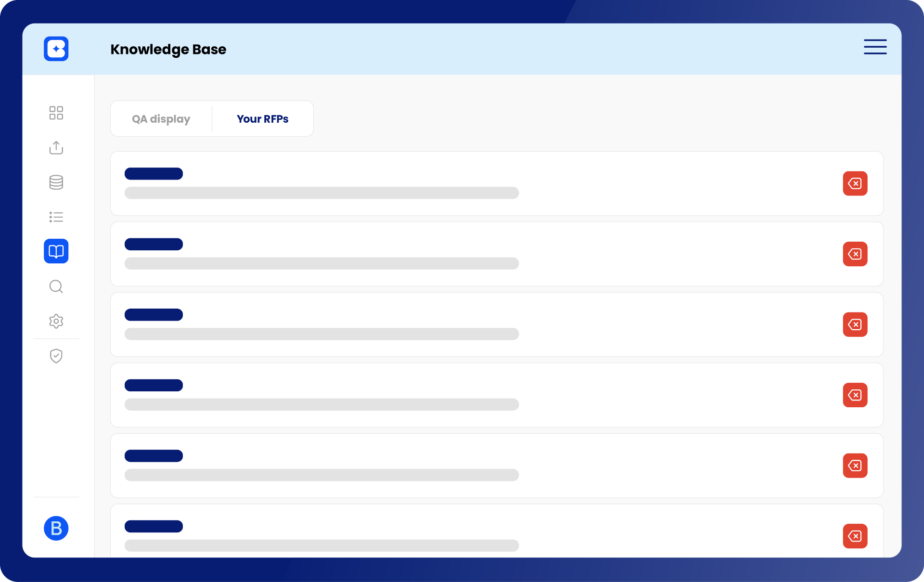Delete the first RFP entry
Viewport: 924px width, 582px height.
point(855,183)
